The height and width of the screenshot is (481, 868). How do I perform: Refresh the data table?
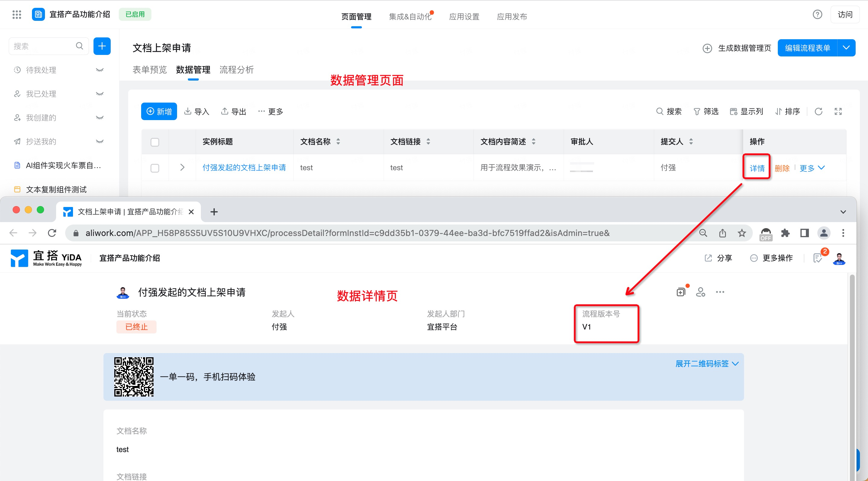tap(819, 112)
